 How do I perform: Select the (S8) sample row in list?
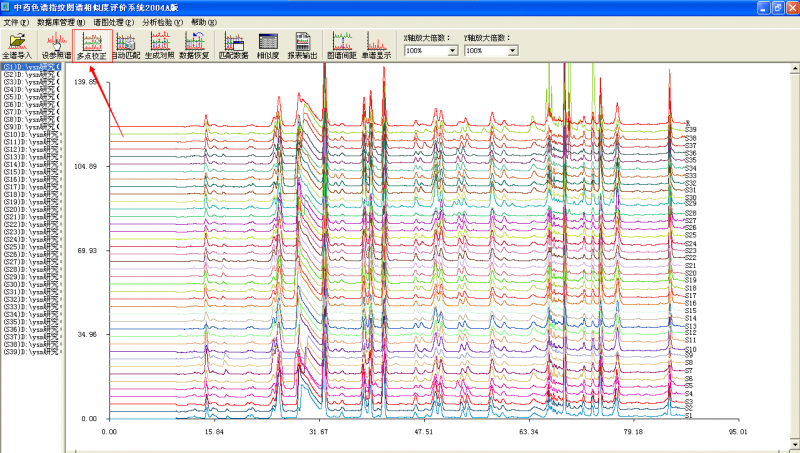[31, 119]
